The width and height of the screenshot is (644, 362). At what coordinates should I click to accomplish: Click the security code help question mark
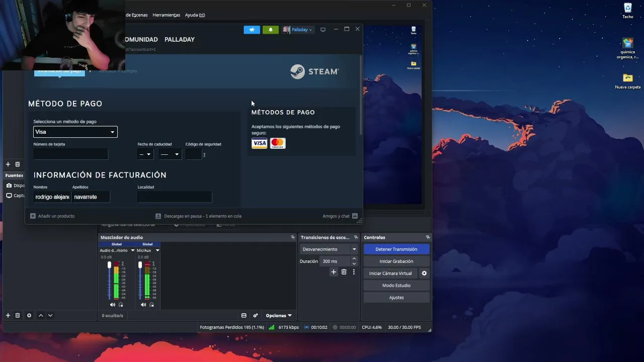[204, 155]
